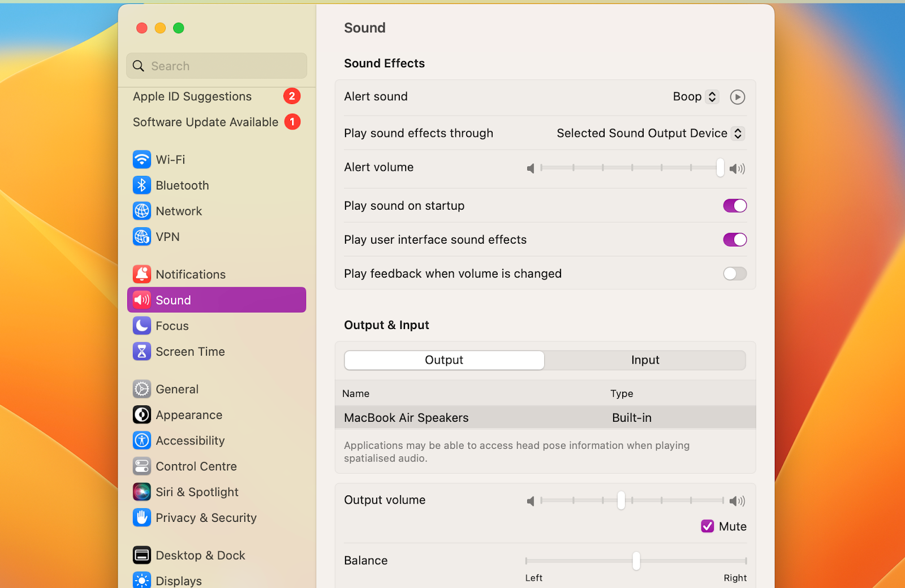Turn off user interface sound effects
Screen dimensions: 905x588
pos(734,239)
